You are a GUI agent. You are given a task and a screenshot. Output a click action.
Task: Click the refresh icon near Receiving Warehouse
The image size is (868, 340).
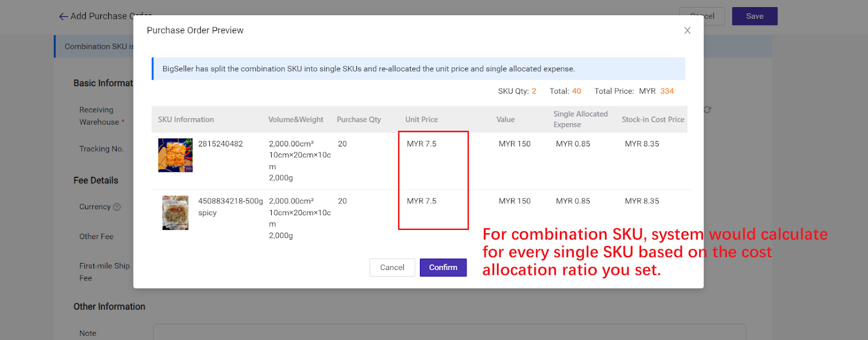pyautogui.click(x=707, y=110)
